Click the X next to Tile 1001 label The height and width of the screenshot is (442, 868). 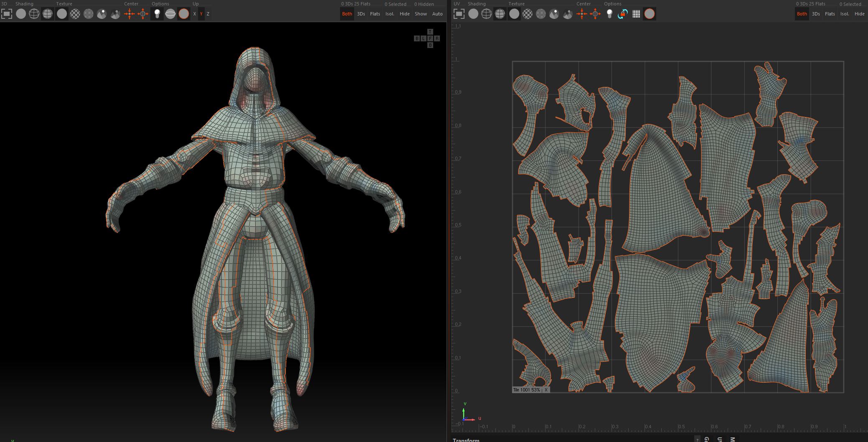pyautogui.click(x=546, y=390)
